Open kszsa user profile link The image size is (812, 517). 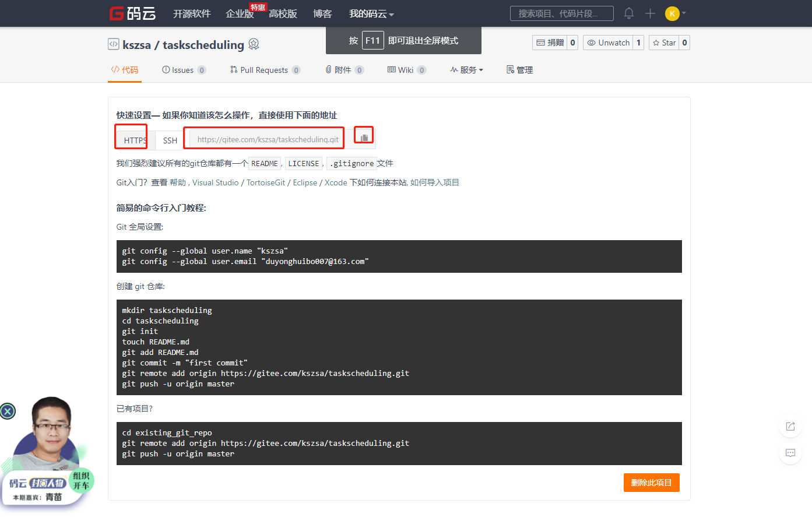tap(136, 45)
